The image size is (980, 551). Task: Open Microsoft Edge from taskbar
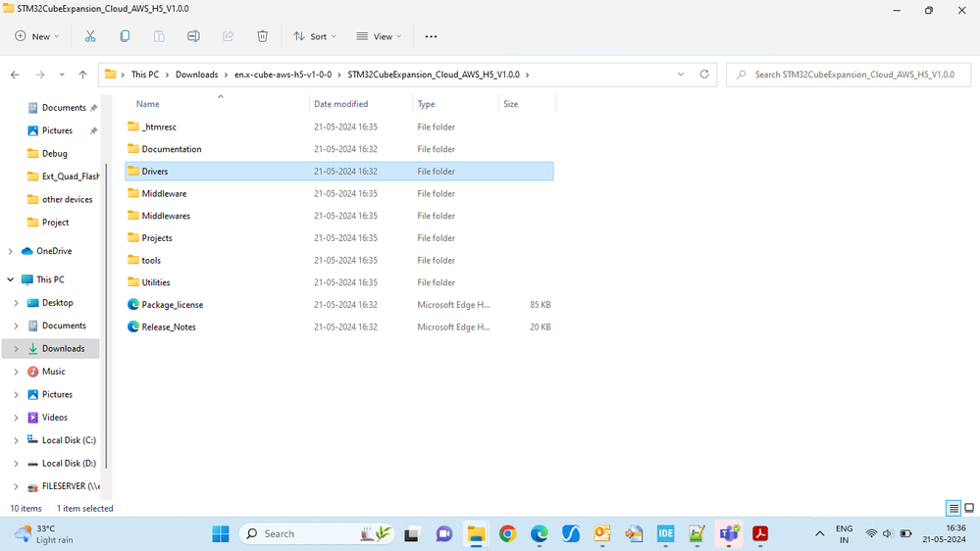click(x=540, y=533)
